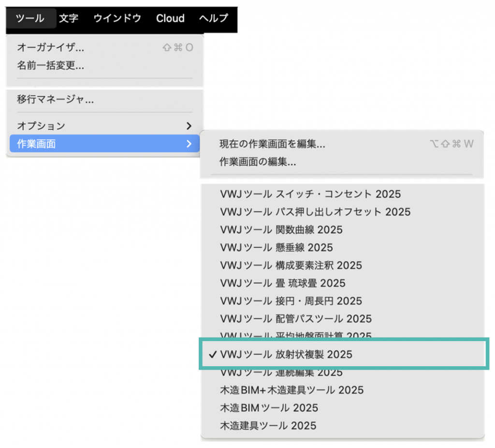The width and height of the screenshot is (495, 448).
Task: Open the ウインドウ menu
Action: point(117,18)
